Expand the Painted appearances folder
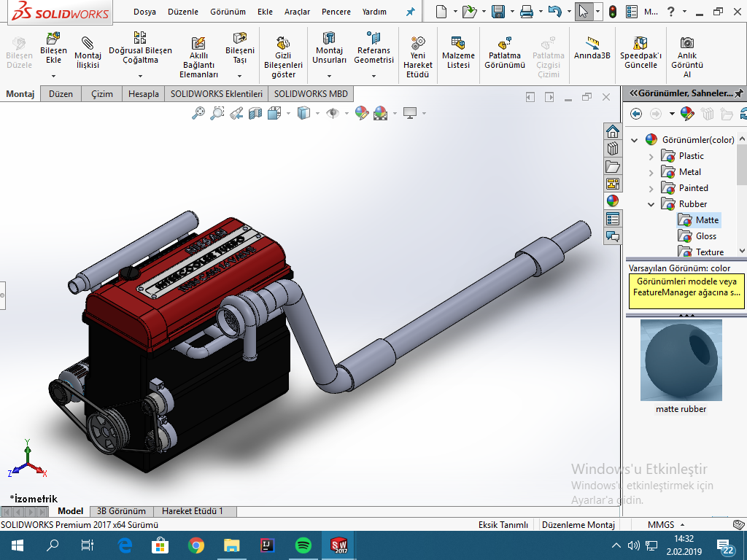This screenshot has width=747, height=560. 651,189
